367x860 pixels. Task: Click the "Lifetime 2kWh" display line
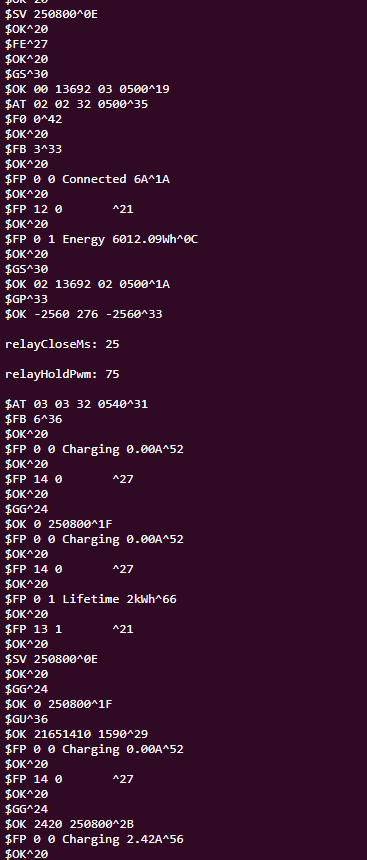[x=91, y=599]
